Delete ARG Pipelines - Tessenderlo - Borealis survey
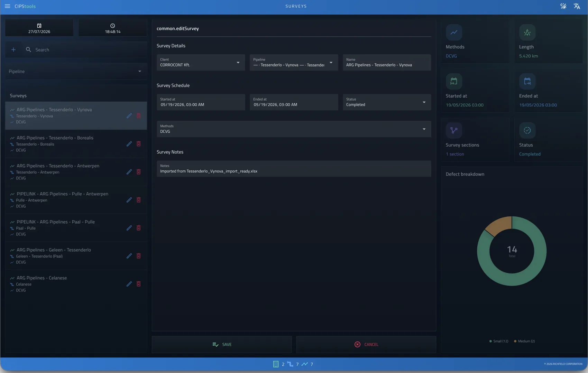The height and width of the screenshot is (373, 588). (x=139, y=144)
